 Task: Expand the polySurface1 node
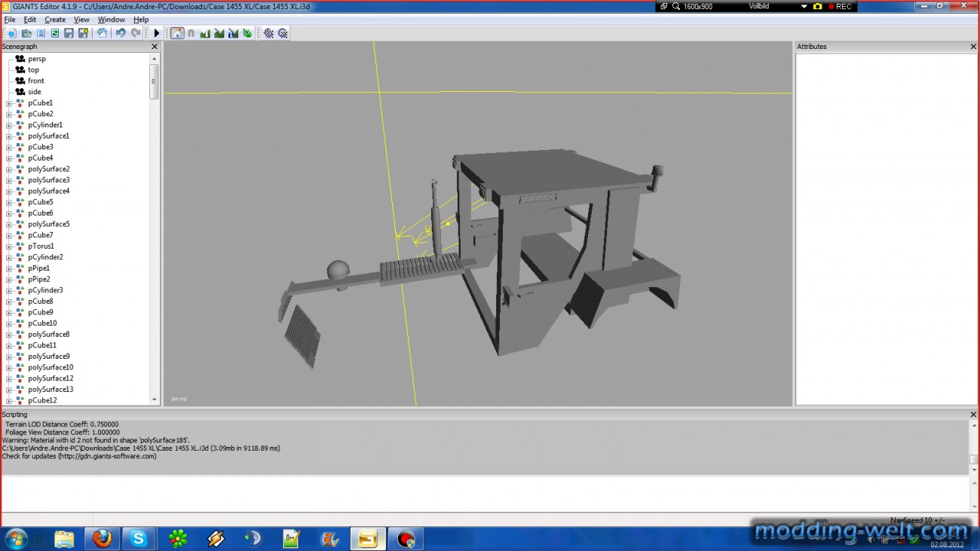[9, 136]
